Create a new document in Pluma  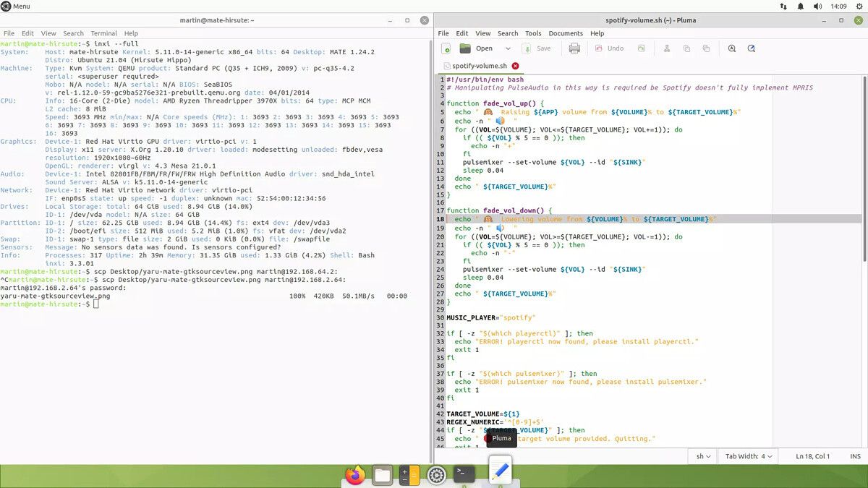click(445, 48)
